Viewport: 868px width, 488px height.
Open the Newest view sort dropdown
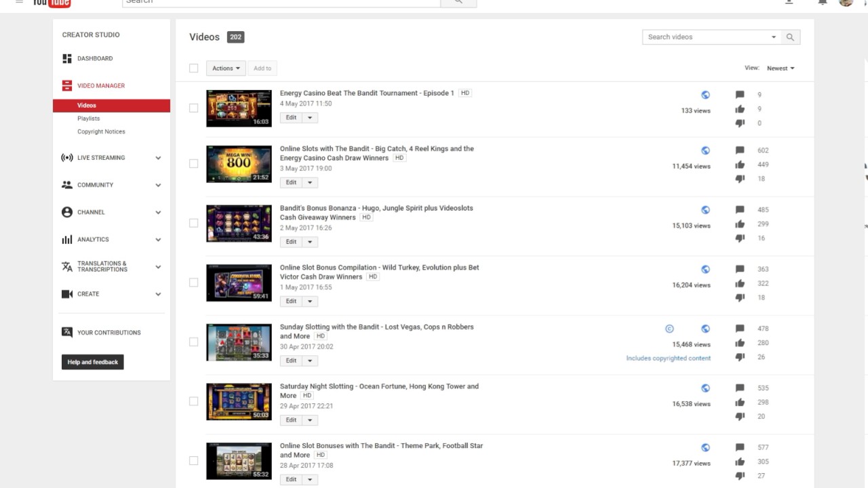[781, 68]
